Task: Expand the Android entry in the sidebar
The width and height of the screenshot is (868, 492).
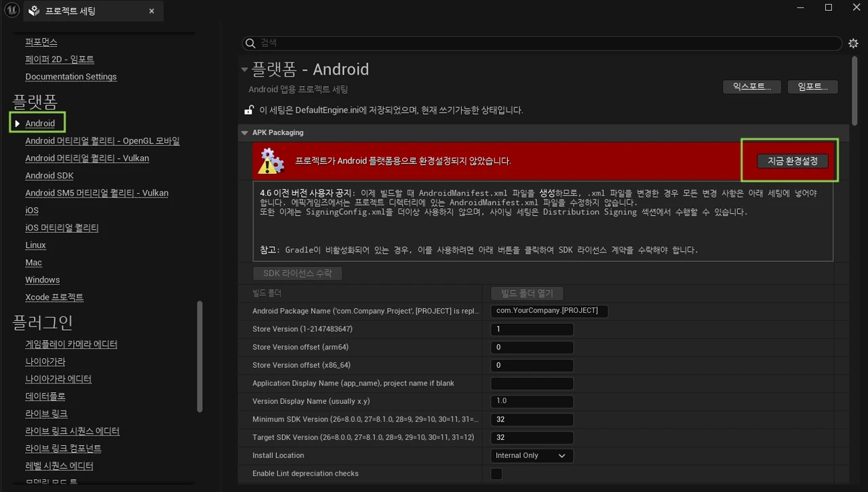Action: pyautogui.click(x=17, y=123)
